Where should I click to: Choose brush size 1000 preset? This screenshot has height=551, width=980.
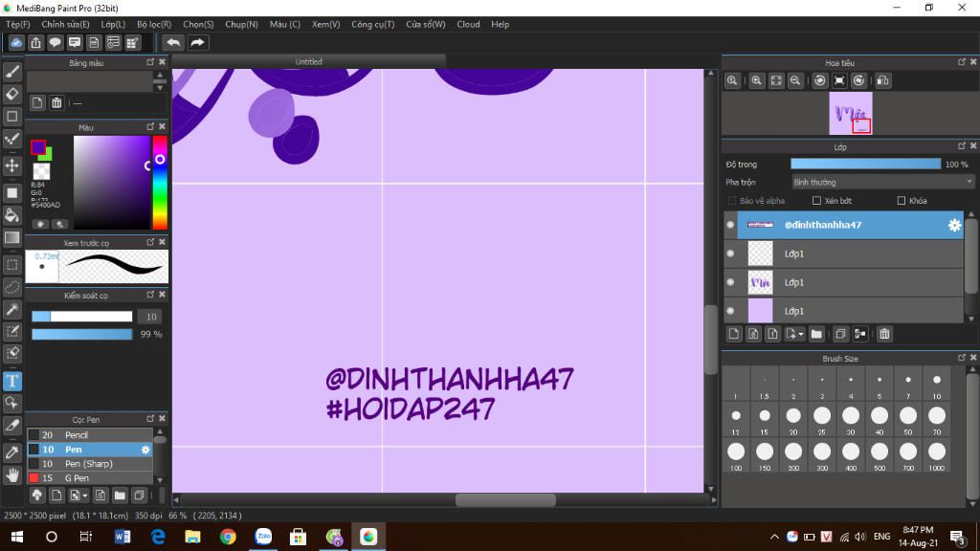(x=936, y=454)
